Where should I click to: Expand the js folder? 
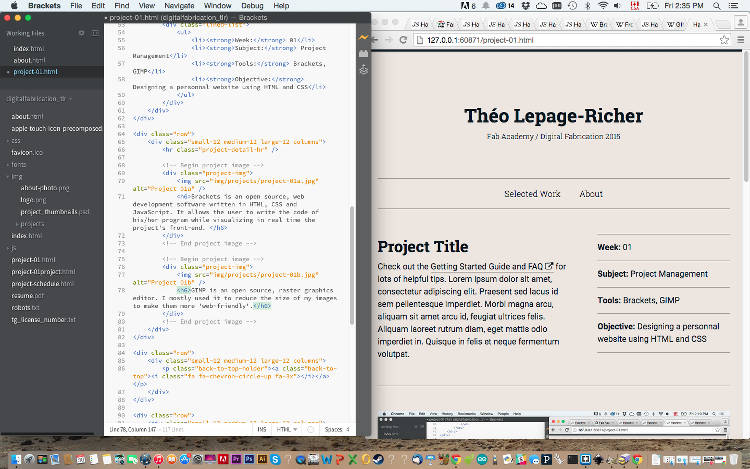[14, 248]
